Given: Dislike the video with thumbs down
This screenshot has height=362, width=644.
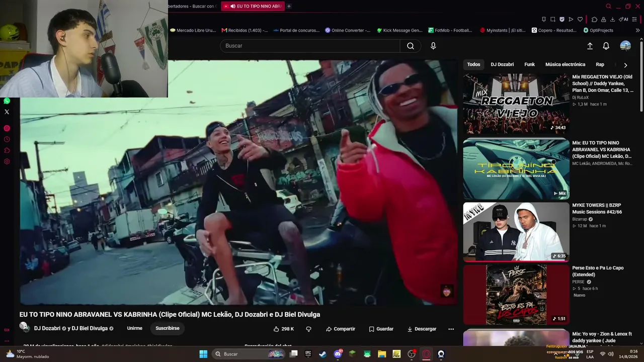Looking at the screenshot, I should click(309, 329).
